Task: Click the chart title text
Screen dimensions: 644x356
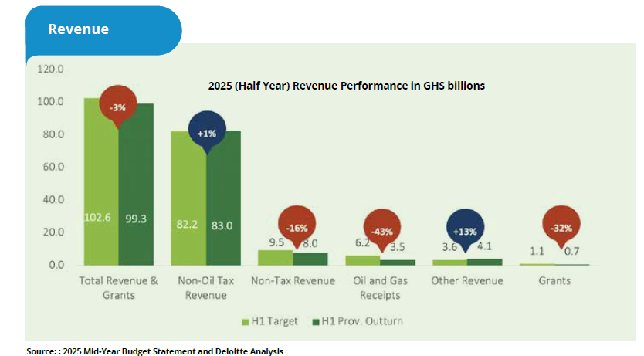Action: (346, 86)
